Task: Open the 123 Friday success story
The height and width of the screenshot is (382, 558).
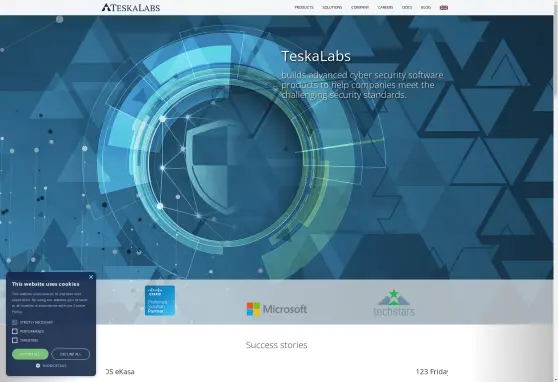Action: point(432,372)
